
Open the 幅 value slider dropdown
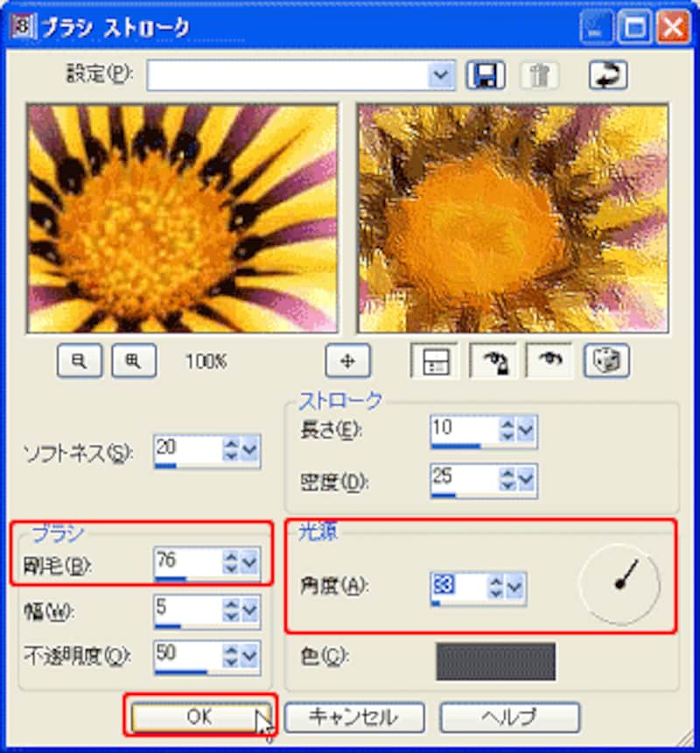click(x=249, y=610)
